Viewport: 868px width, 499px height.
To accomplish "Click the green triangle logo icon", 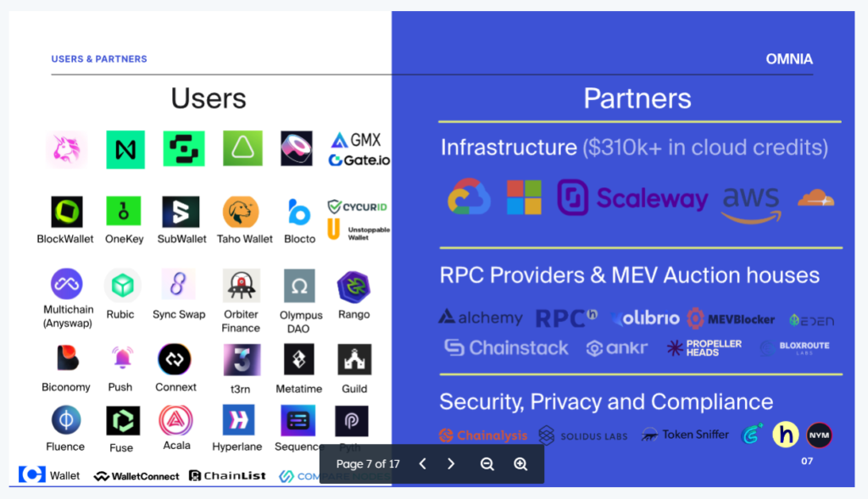I will 242,148.
